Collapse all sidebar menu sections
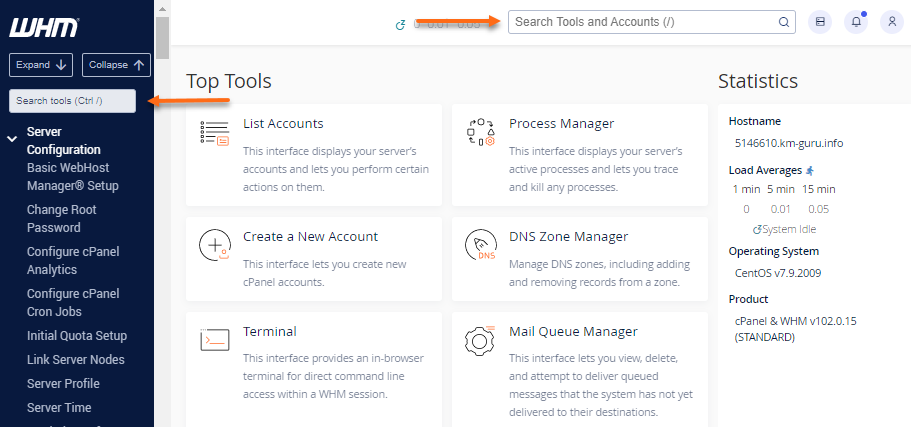The height and width of the screenshot is (427, 911). click(116, 65)
